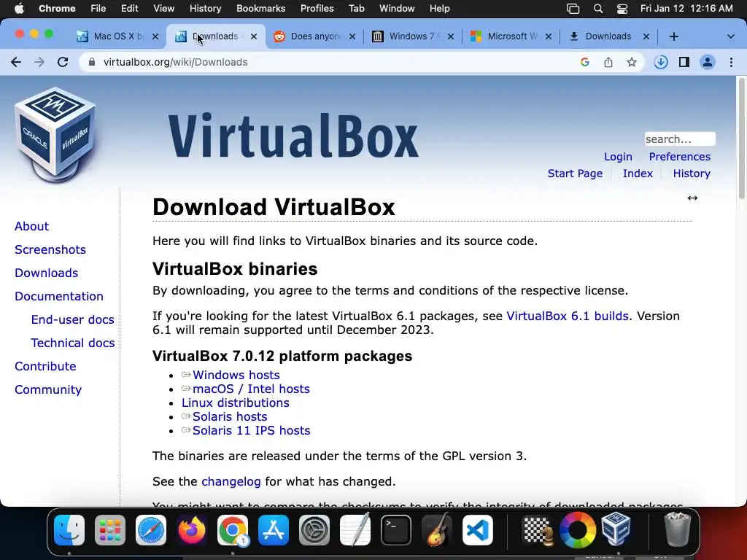Click the Windows hosts download link
The height and width of the screenshot is (560, 747).
(x=236, y=376)
